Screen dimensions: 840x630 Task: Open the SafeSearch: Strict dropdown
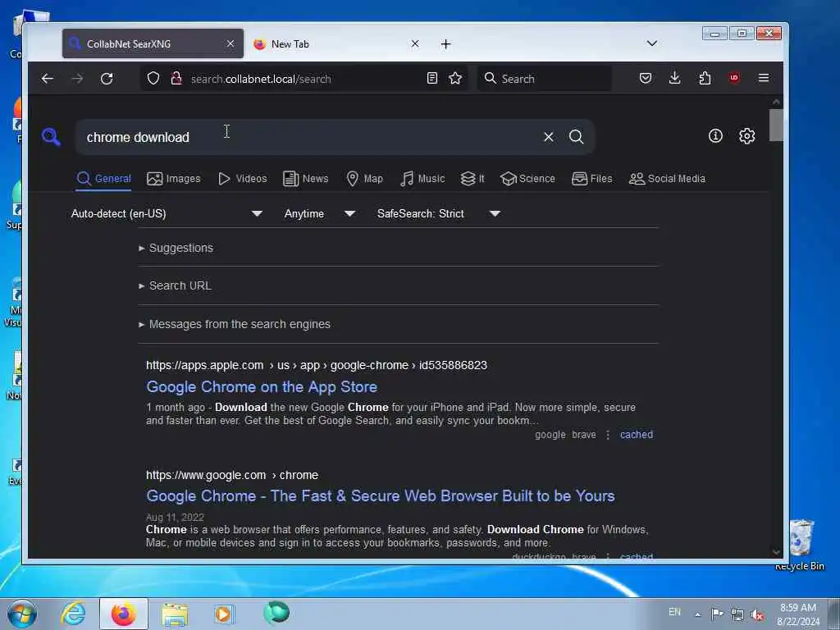coord(439,214)
